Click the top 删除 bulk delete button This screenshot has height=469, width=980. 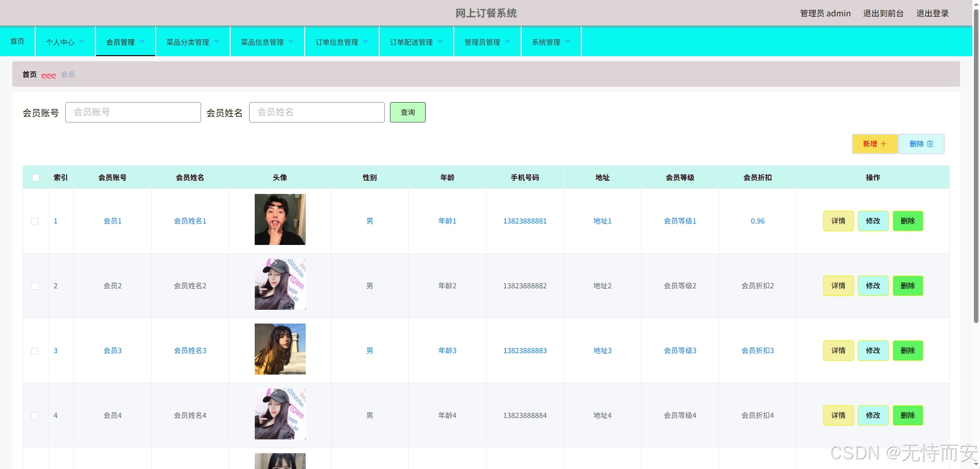[x=921, y=144]
